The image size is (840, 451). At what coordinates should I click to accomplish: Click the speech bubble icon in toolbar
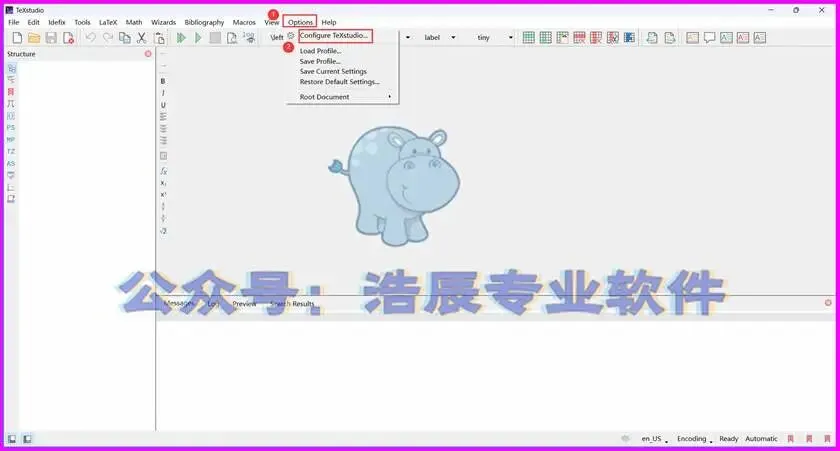click(709, 37)
